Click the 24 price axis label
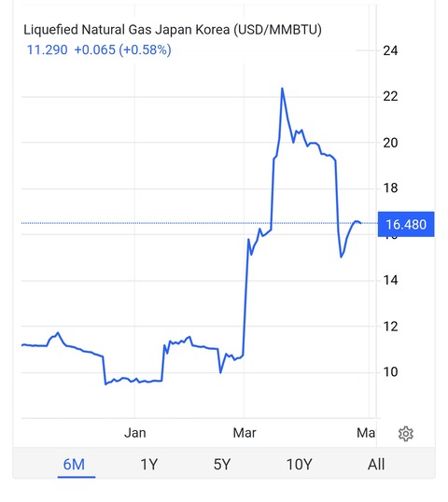The width and height of the screenshot is (448, 502). click(390, 50)
